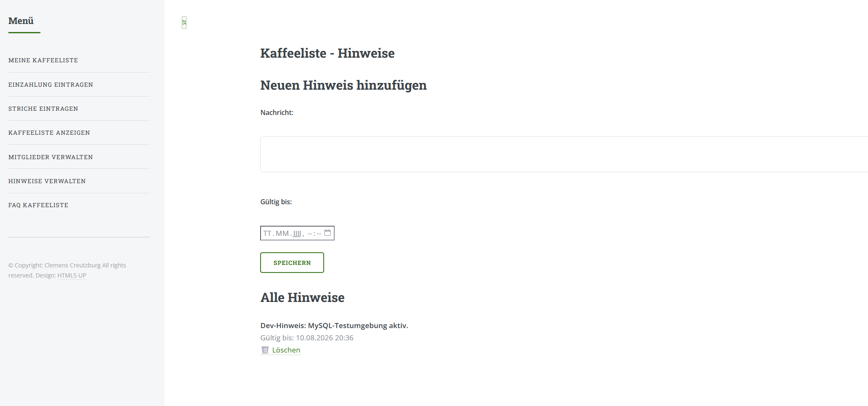Select Striche Eintragen in menu
The image size is (868, 406).
pos(43,109)
